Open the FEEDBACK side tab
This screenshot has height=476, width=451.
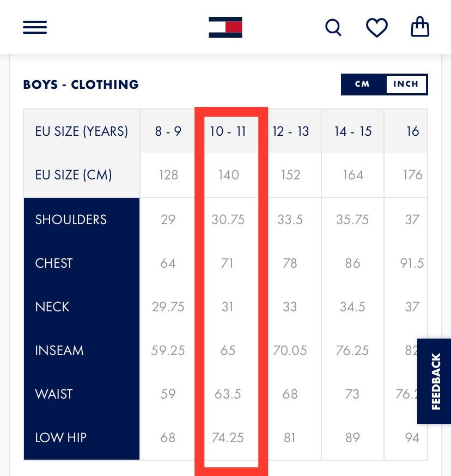pyautogui.click(x=435, y=381)
